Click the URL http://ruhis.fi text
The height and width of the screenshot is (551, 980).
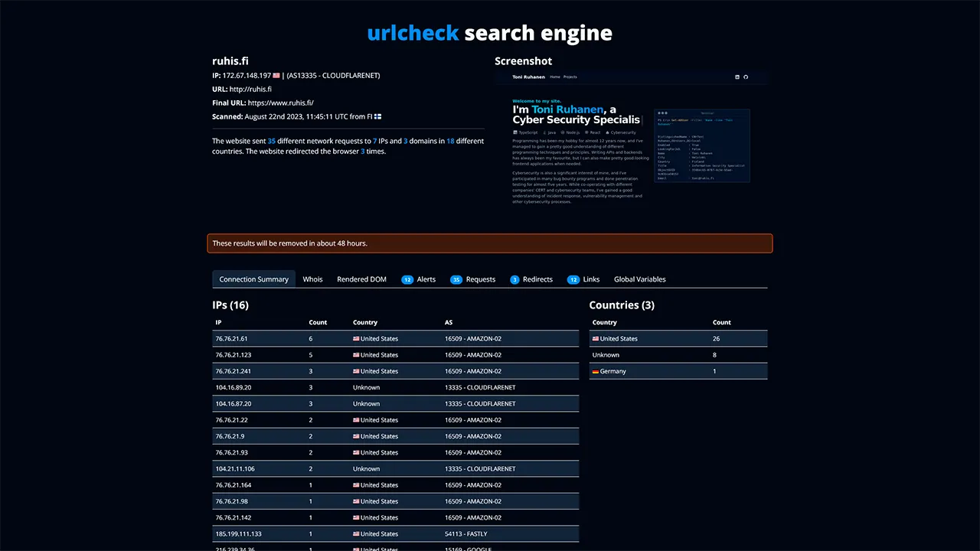(x=250, y=90)
